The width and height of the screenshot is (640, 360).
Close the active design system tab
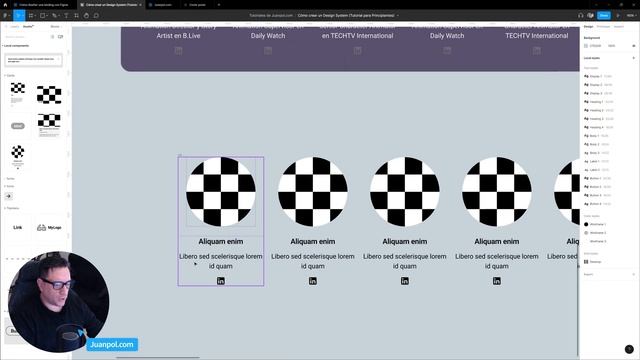click(140, 4)
